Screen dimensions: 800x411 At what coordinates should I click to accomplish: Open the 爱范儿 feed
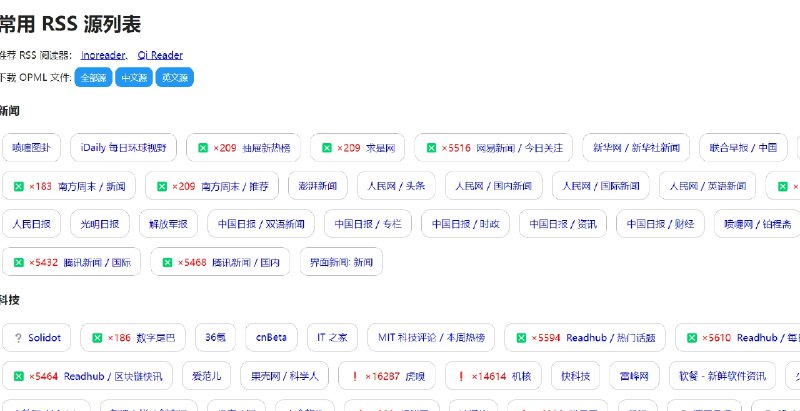207,376
